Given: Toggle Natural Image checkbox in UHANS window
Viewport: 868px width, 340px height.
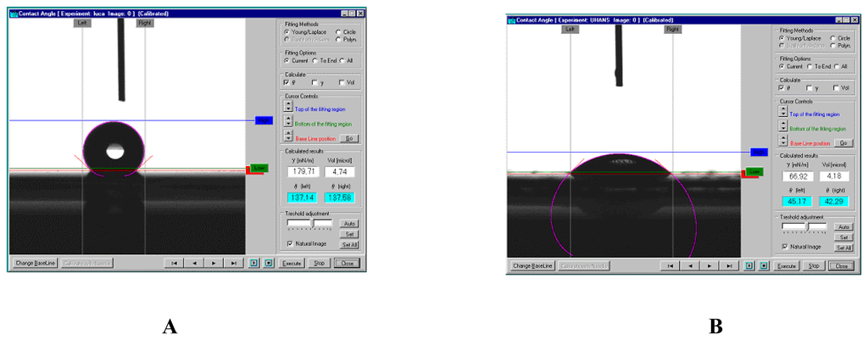Looking at the screenshot, I should click(783, 247).
